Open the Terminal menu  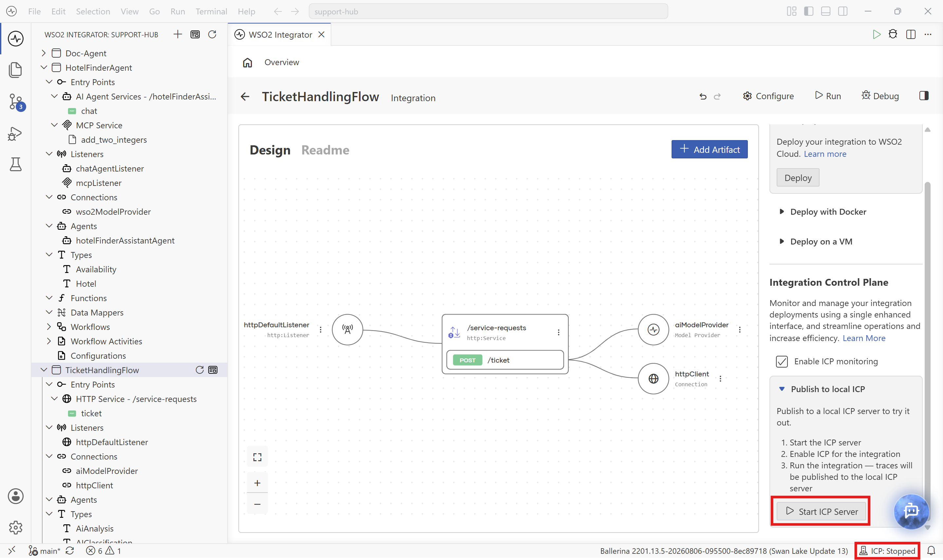pos(211,11)
